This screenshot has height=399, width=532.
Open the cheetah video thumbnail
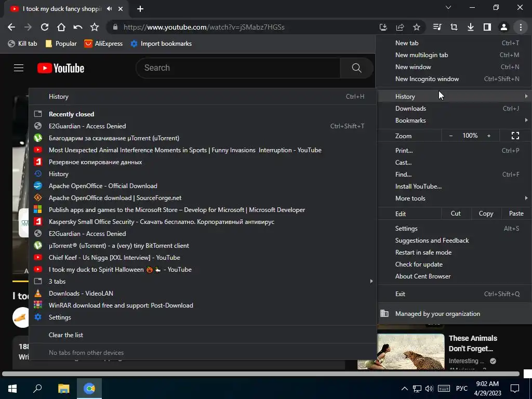410,352
